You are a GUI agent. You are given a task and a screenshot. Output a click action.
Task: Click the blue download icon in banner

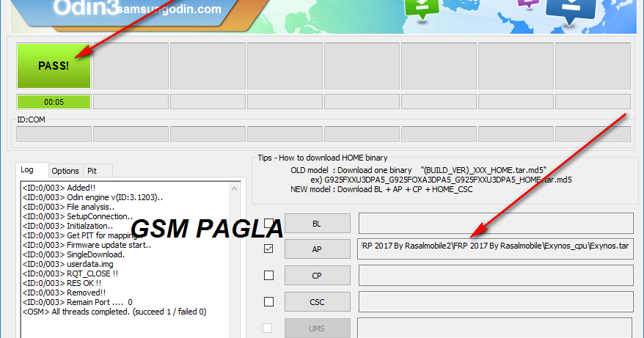[571, 12]
